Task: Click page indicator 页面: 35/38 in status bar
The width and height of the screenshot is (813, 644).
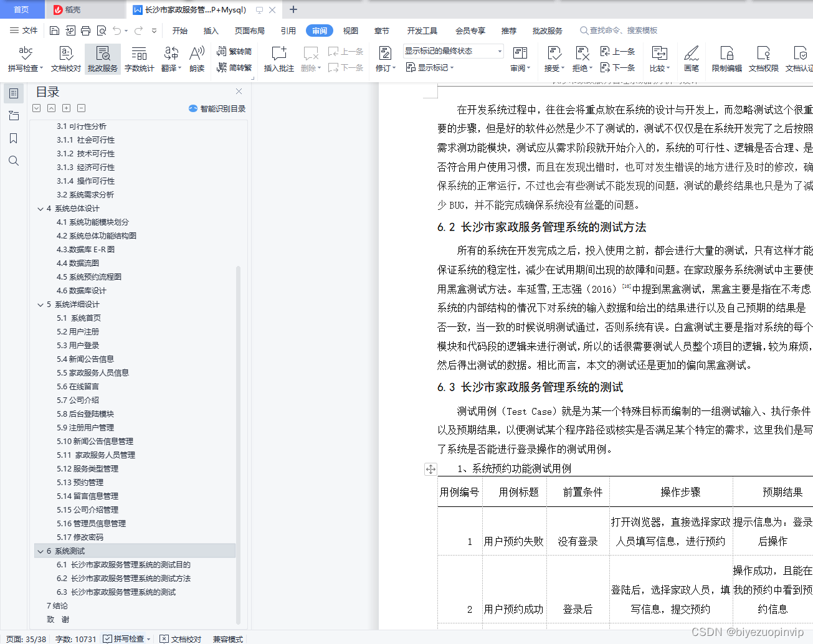Action: coord(26,639)
